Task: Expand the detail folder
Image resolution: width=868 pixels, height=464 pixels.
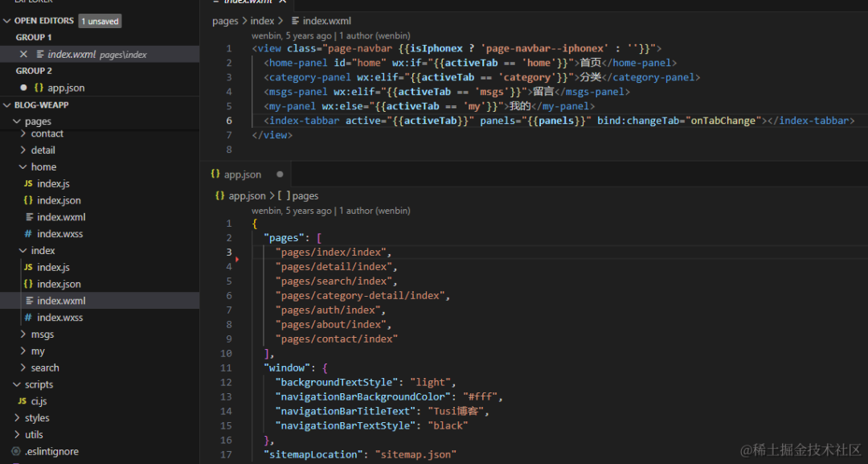Action: [x=23, y=150]
